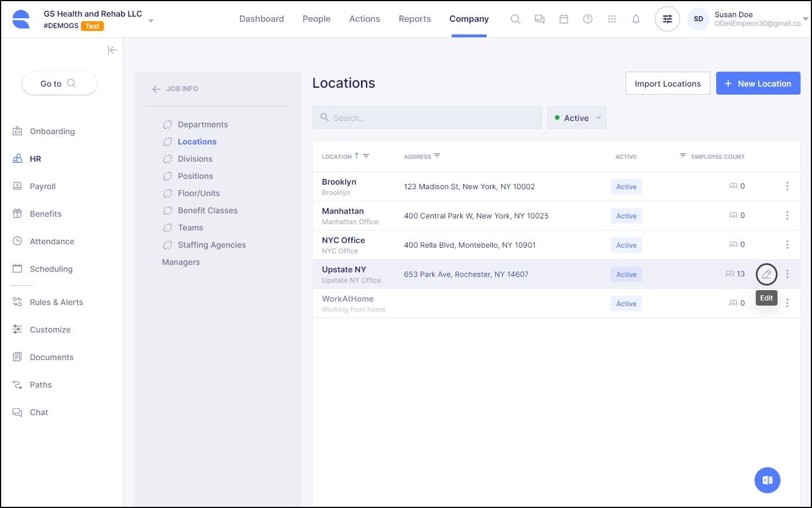Open the help question mark icon

[588, 19]
